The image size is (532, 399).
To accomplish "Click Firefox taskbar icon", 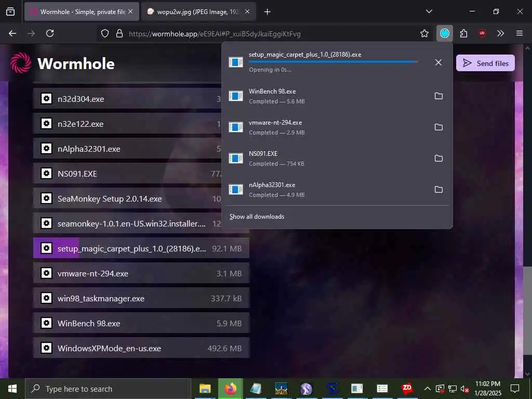I will point(230,389).
